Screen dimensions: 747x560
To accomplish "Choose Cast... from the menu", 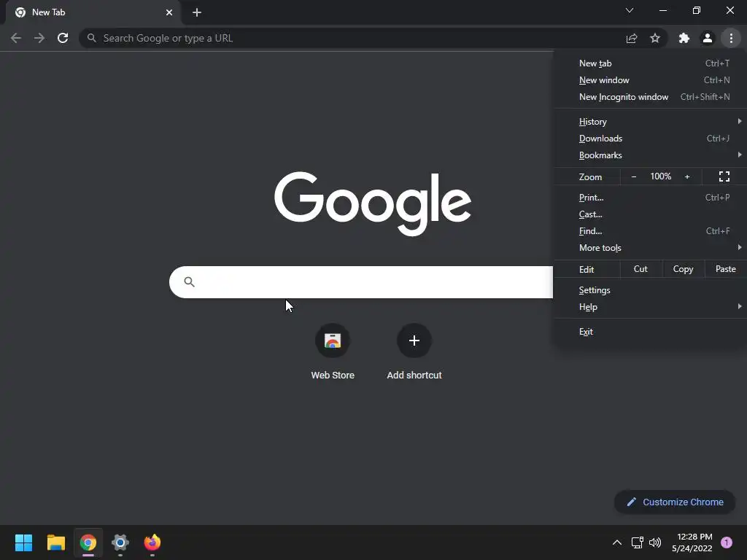I will pyautogui.click(x=650, y=214).
